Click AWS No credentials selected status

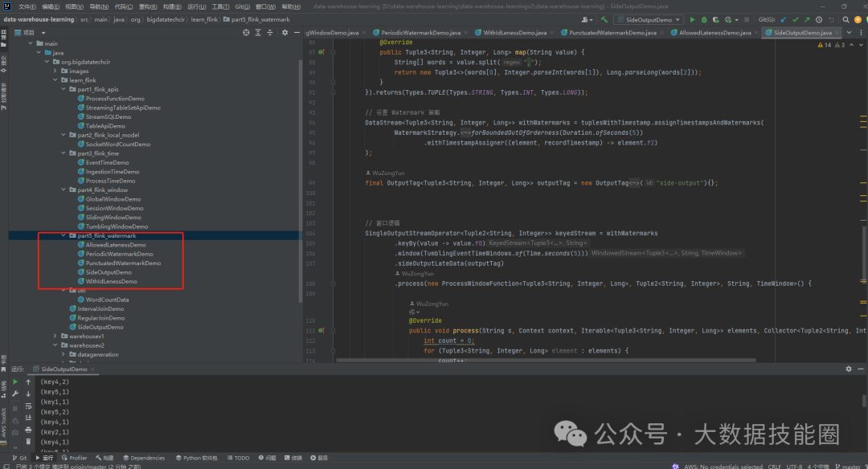723,467
